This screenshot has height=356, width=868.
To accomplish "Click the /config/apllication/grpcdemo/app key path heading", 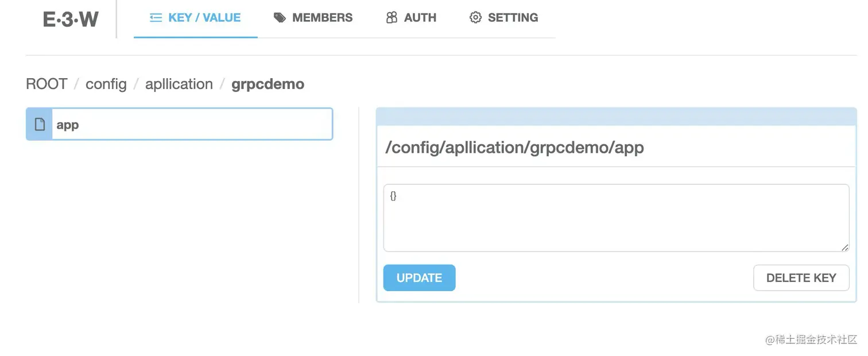I will point(514,148).
